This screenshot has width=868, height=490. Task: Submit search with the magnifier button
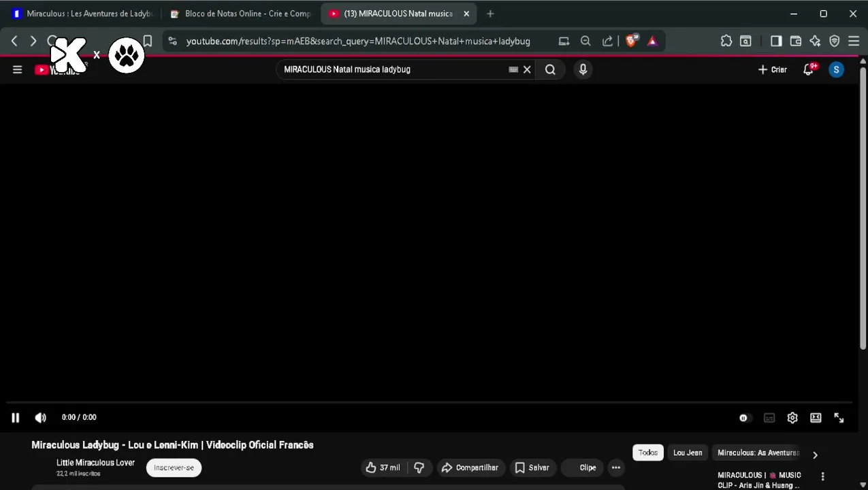(550, 69)
